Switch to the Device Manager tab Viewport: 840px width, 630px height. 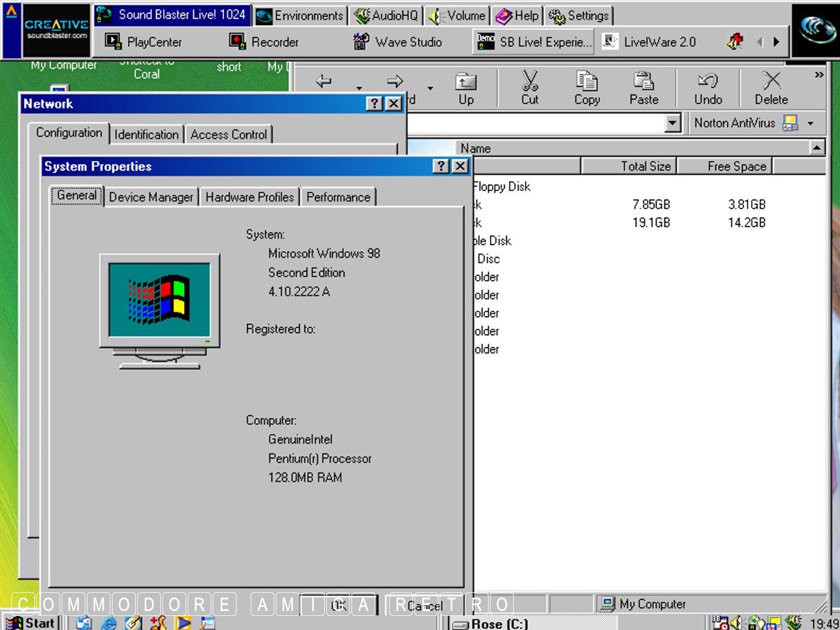tap(150, 197)
